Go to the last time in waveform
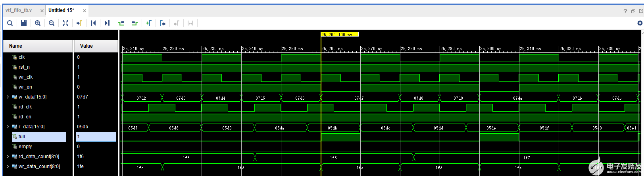 coord(107,23)
